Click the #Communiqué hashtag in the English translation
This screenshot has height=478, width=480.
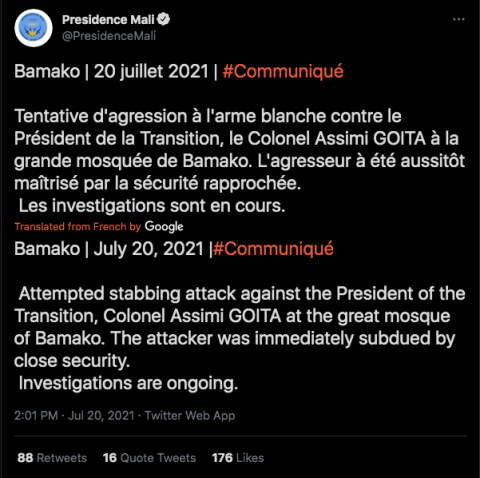(x=273, y=249)
